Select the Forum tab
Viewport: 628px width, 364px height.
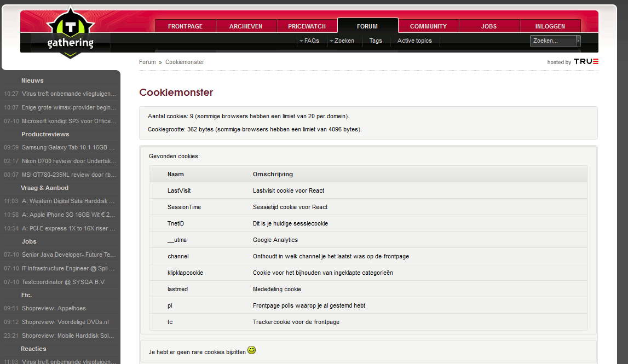click(x=367, y=26)
